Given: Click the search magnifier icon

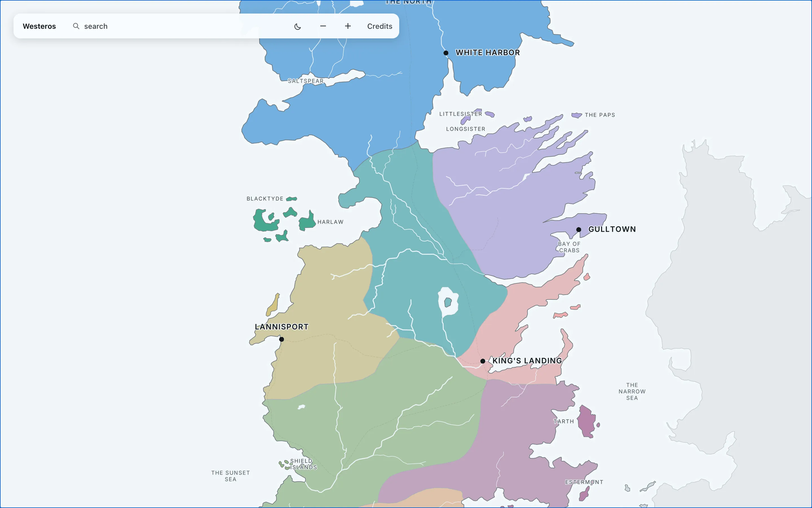Looking at the screenshot, I should coord(76,26).
